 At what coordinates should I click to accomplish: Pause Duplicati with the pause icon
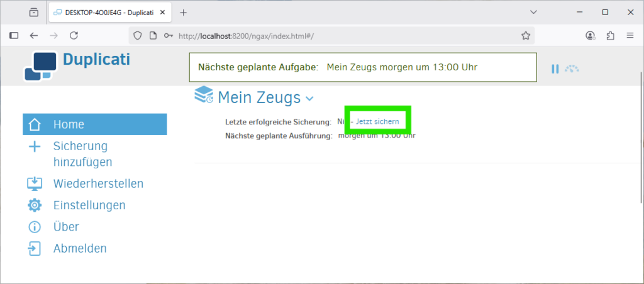(555, 69)
